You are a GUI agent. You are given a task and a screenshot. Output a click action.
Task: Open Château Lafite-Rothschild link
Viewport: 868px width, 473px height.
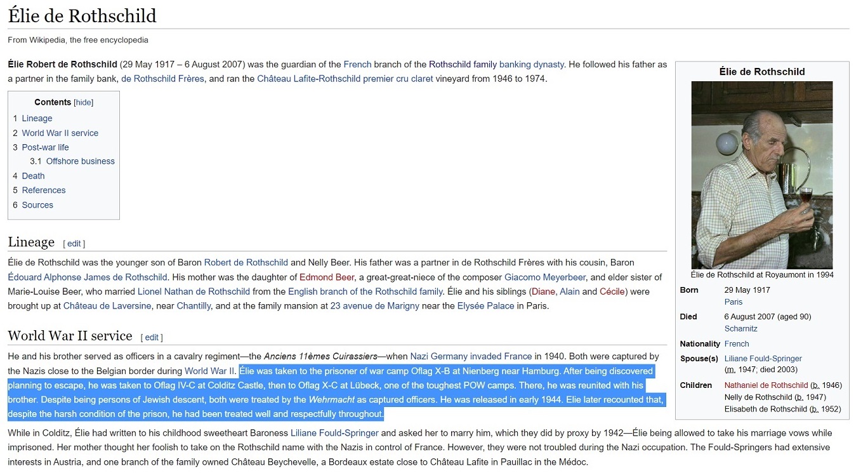(x=309, y=79)
